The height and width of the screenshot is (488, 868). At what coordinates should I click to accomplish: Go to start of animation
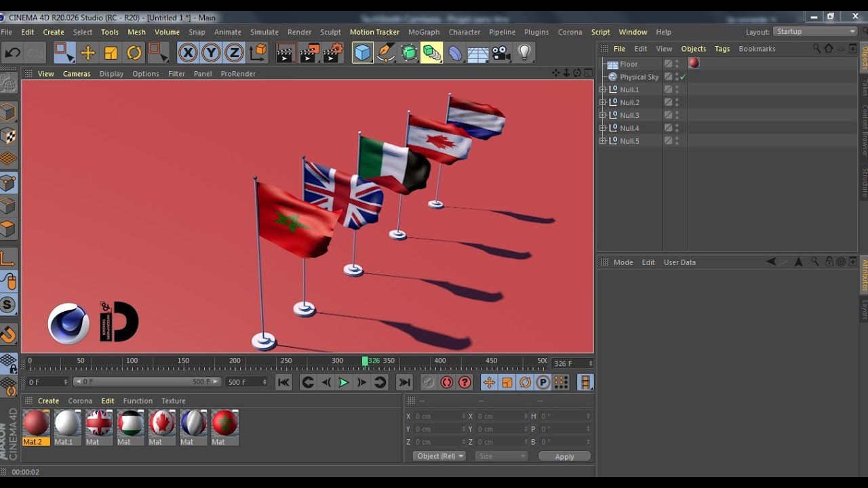(284, 382)
